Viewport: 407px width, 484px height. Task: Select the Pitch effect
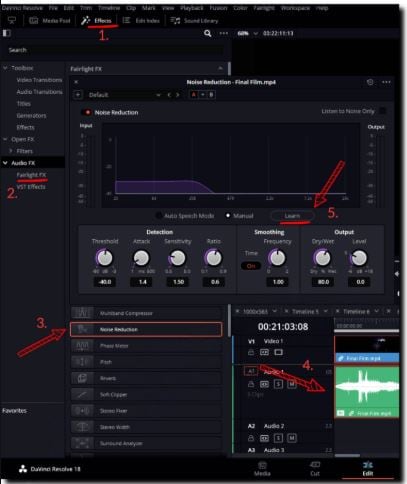click(x=146, y=362)
